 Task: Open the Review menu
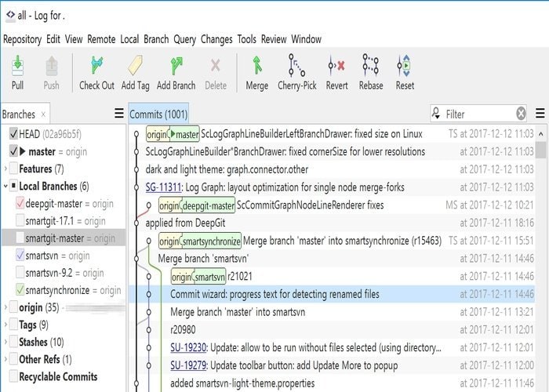coord(274,39)
